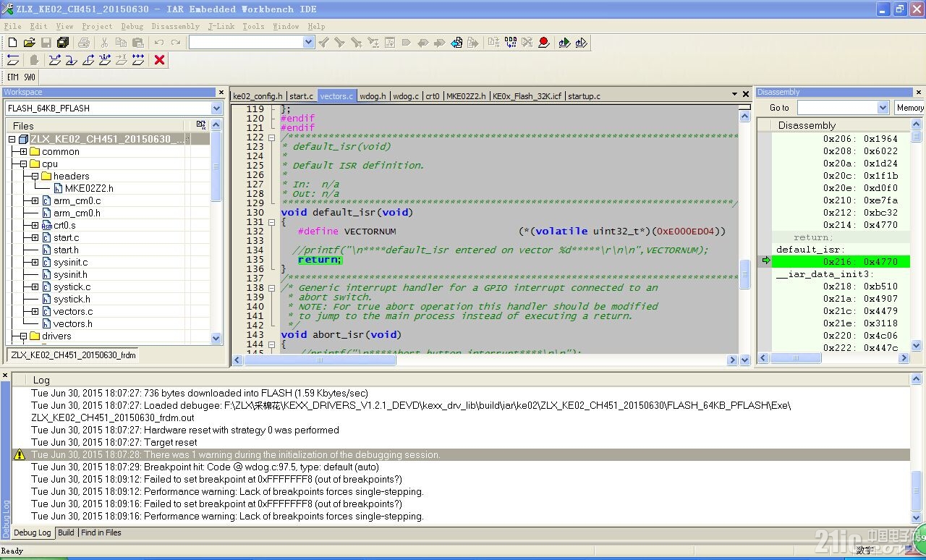Switch to the Find in Files tab
Viewport: 926px width, 560px height.
click(x=101, y=533)
